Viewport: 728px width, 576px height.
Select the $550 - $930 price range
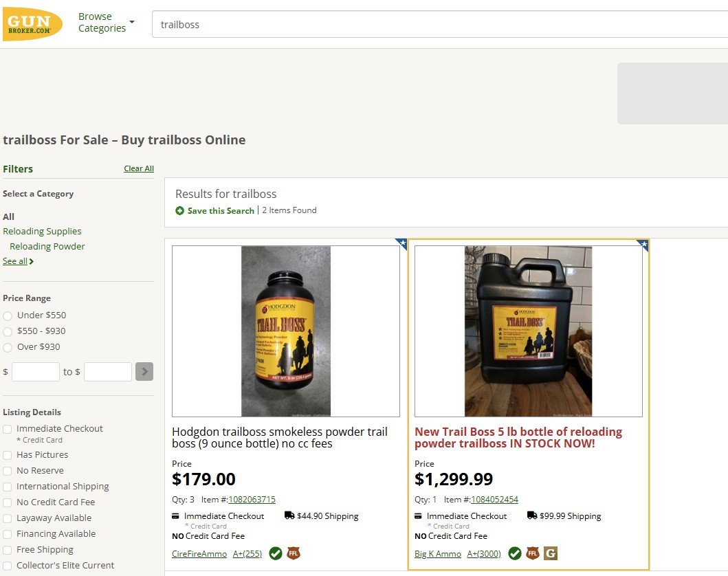point(8,332)
